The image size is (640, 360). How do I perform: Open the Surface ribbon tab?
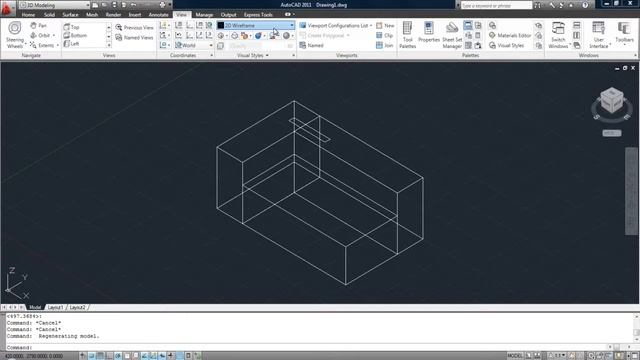coord(70,14)
